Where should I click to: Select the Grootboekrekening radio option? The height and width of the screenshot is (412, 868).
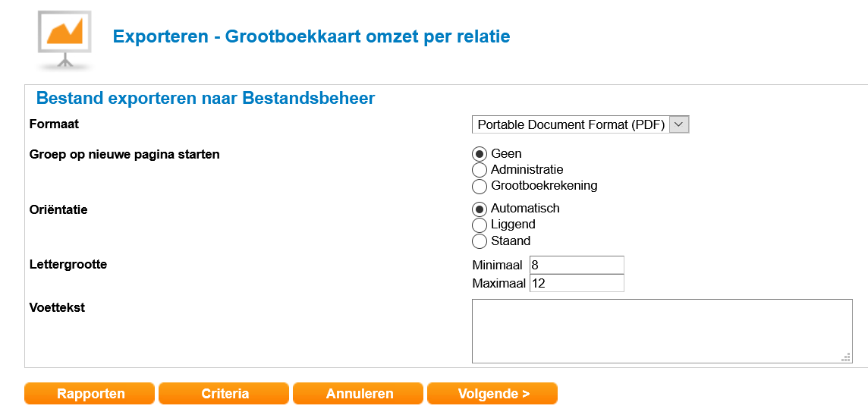point(480,186)
